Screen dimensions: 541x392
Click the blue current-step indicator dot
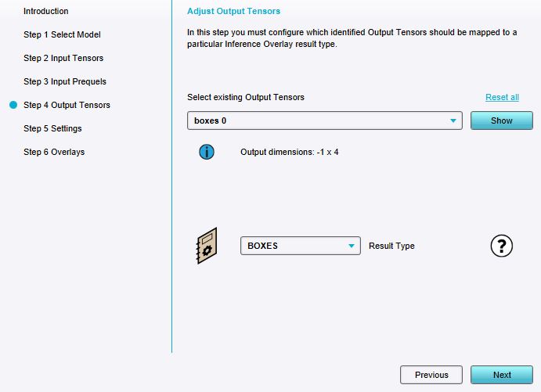click(x=13, y=105)
